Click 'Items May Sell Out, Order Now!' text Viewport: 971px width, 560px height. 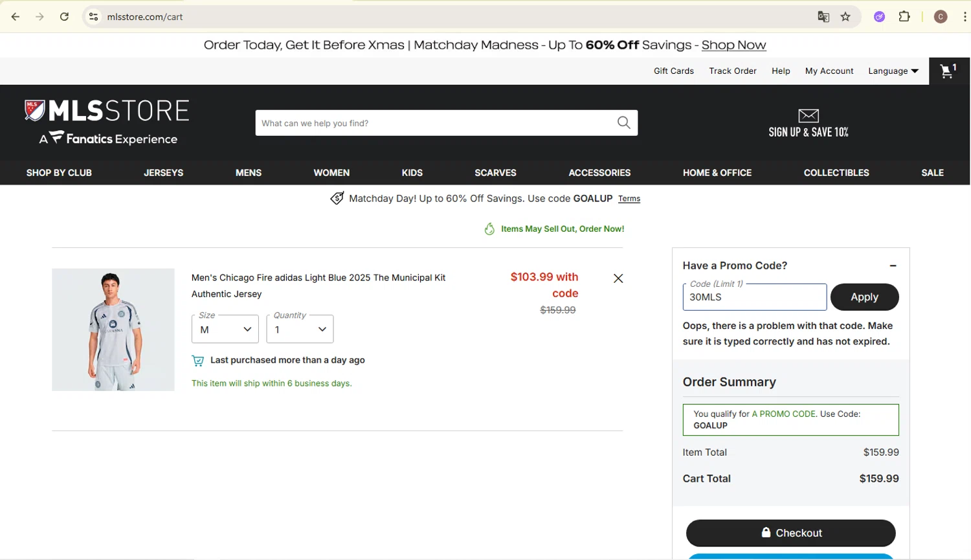(x=563, y=229)
